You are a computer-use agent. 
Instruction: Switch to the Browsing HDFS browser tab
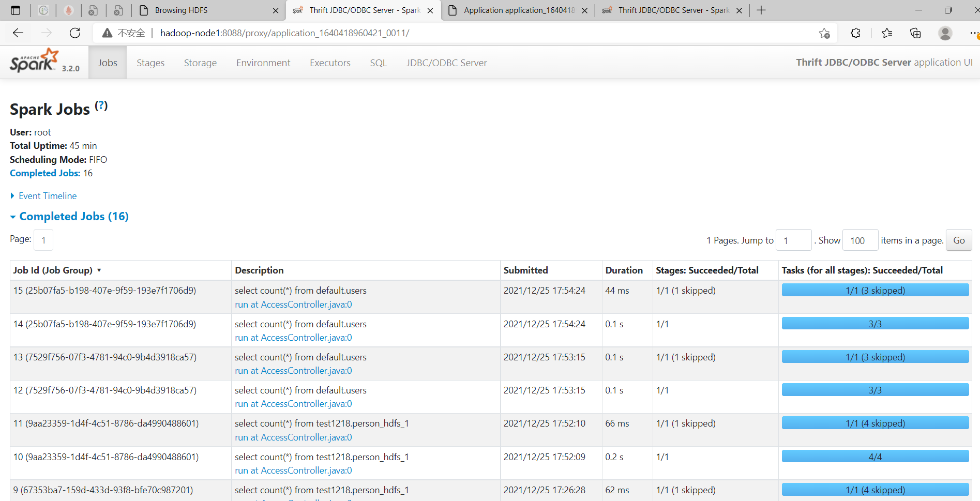[x=180, y=10]
